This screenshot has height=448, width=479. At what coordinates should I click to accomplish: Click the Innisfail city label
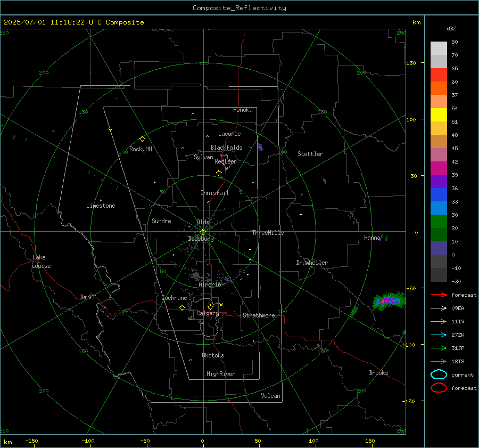pyautogui.click(x=214, y=193)
